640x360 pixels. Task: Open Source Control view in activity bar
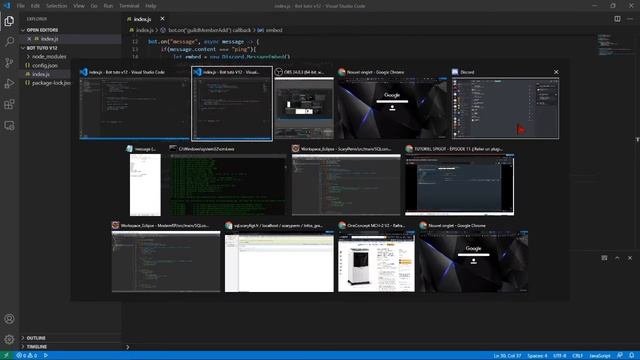(x=9, y=62)
